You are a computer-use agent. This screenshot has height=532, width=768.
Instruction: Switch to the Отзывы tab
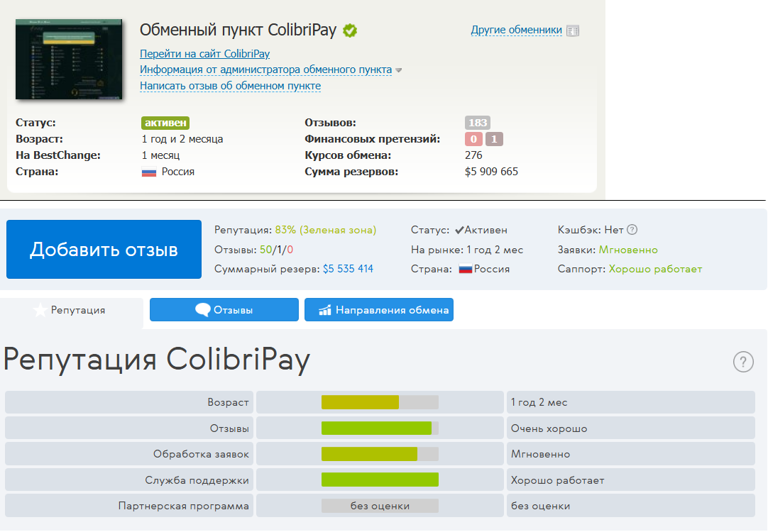(224, 310)
